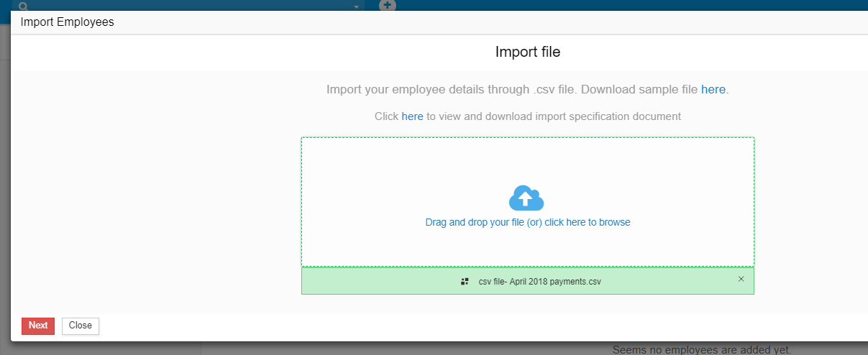The image size is (868, 355).
Task: Click the plus icon in the top bar
Action: (x=388, y=5)
